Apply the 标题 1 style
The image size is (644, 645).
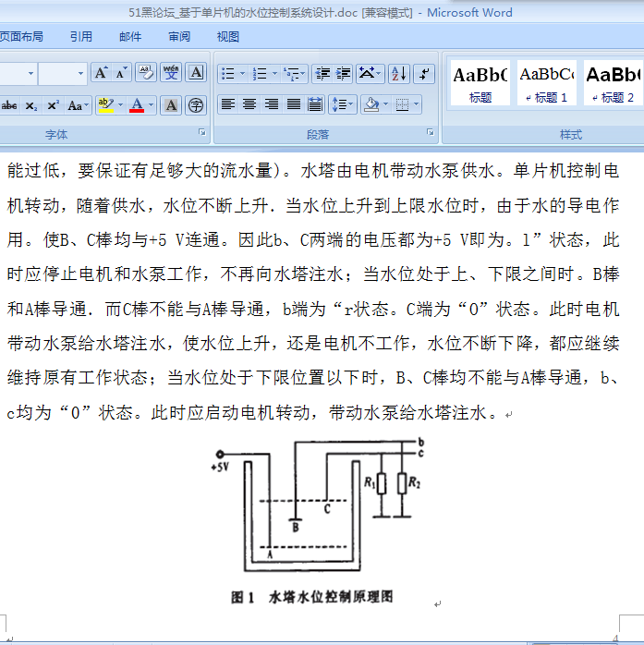[546, 83]
